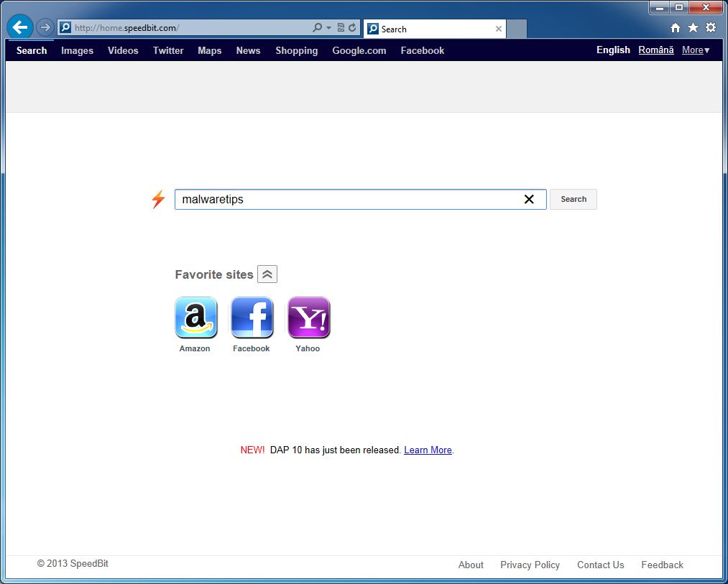This screenshot has width=728, height=584.
Task: Add this page to favorites with the star icon
Action: [692, 27]
